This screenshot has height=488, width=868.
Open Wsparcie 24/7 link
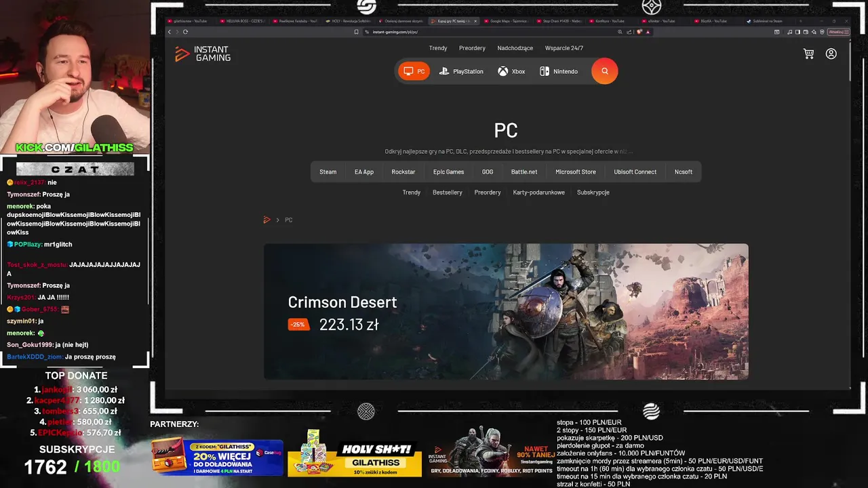(x=564, y=48)
